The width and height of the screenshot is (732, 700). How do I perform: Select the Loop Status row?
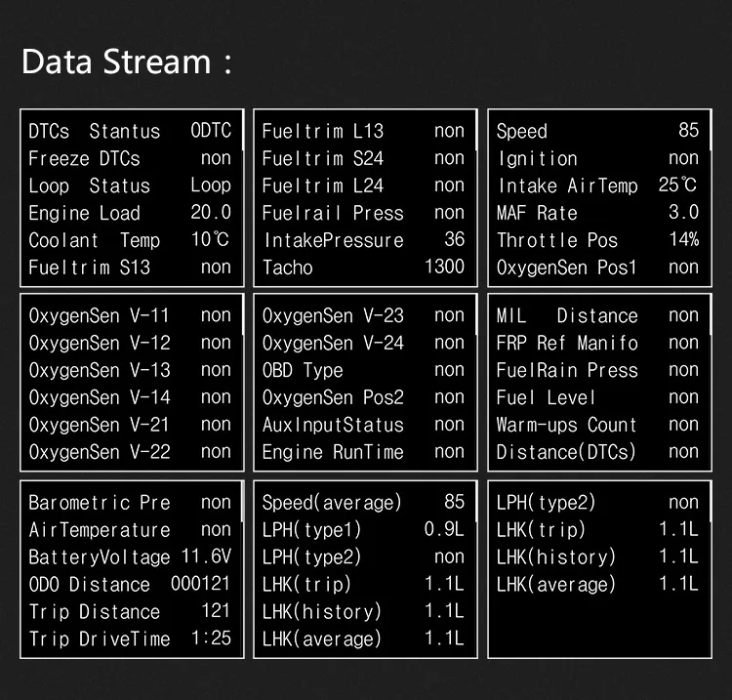tap(130, 185)
